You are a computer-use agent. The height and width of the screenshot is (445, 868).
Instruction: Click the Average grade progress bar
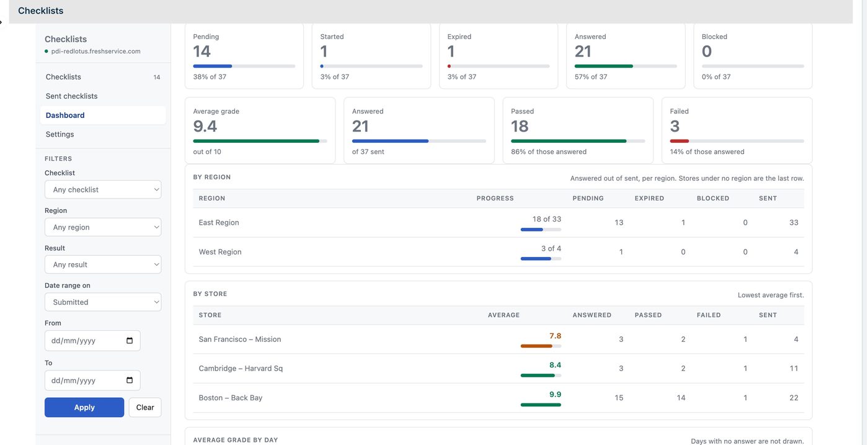coord(260,141)
